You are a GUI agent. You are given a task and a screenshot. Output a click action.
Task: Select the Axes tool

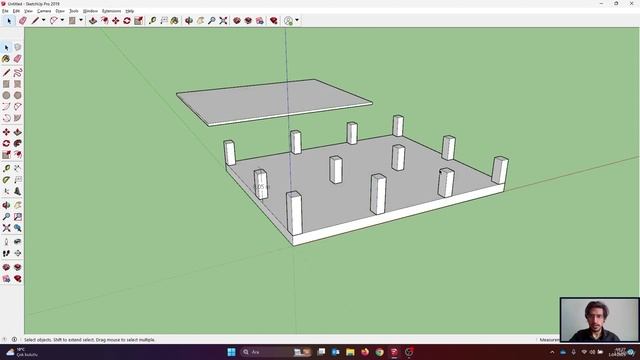click(x=6, y=191)
